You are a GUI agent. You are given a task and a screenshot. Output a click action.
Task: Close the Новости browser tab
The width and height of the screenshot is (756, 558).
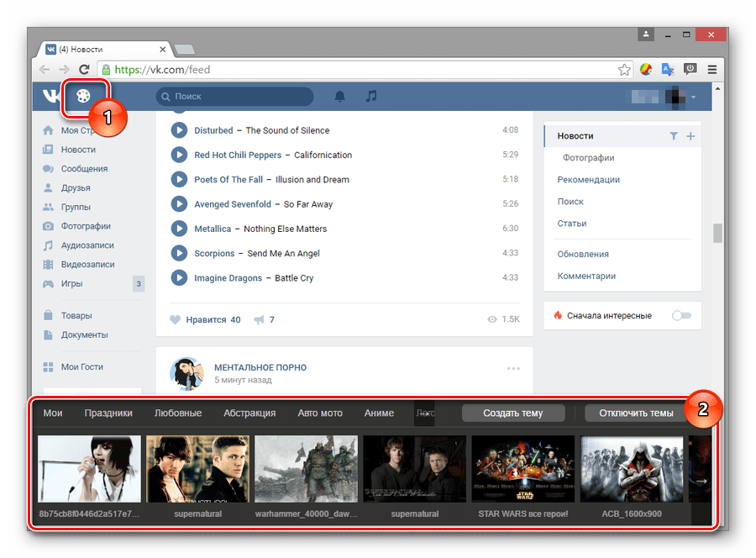click(162, 50)
